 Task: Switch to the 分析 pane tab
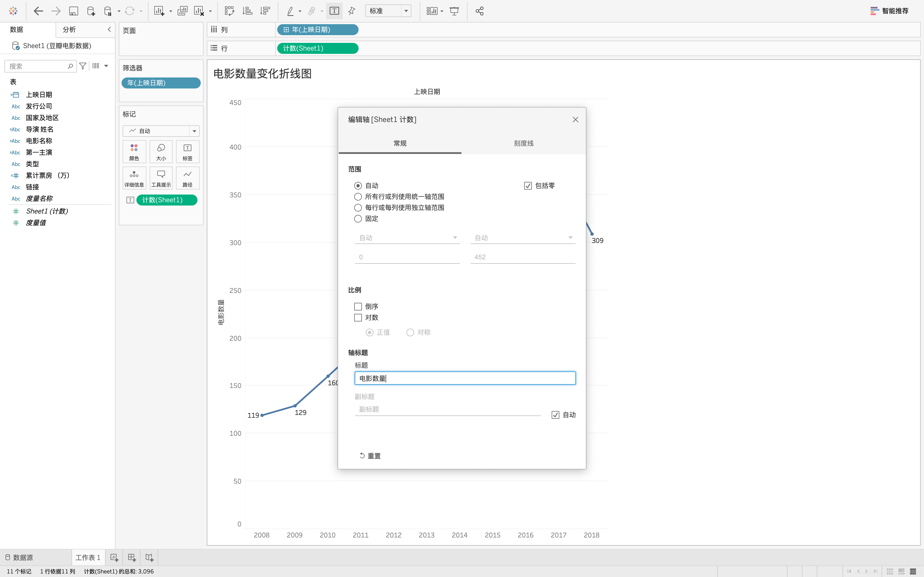click(x=69, y=29)
